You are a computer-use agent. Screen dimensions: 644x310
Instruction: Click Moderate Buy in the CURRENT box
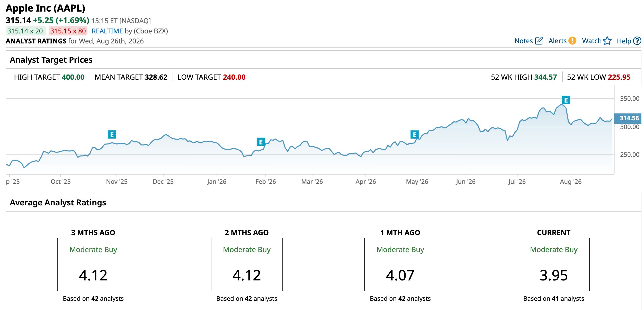coord(554,250)
